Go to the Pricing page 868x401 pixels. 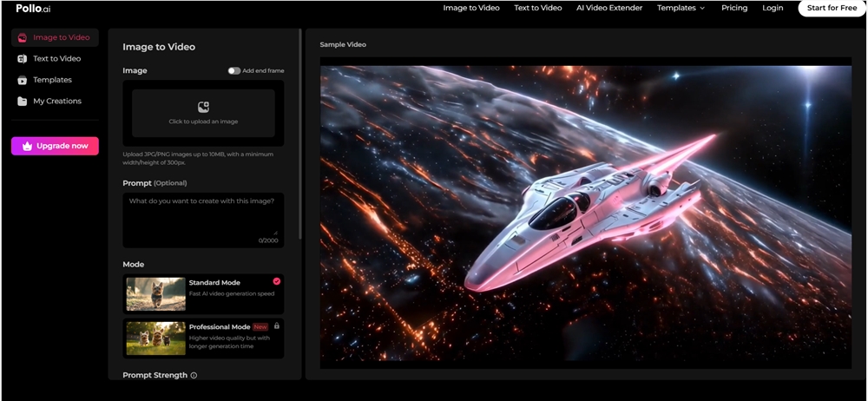[x=734, y=8]
